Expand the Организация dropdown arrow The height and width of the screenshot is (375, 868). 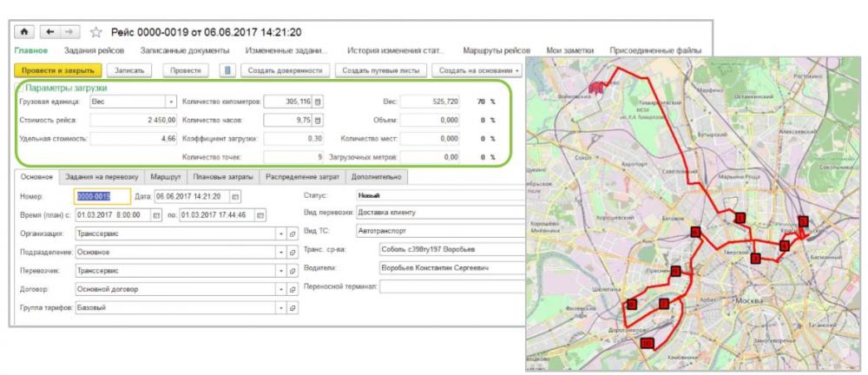coord(282,234)
